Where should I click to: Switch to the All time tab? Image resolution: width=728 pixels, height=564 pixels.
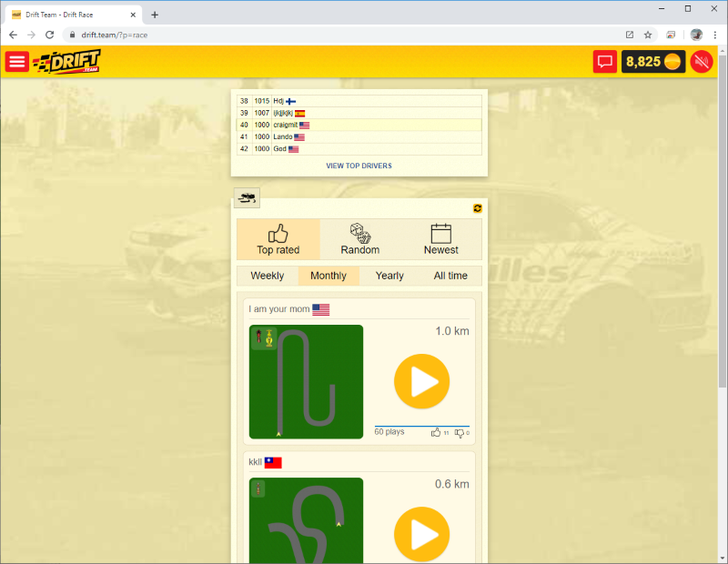pyautogui.click(x=450, y=276)
